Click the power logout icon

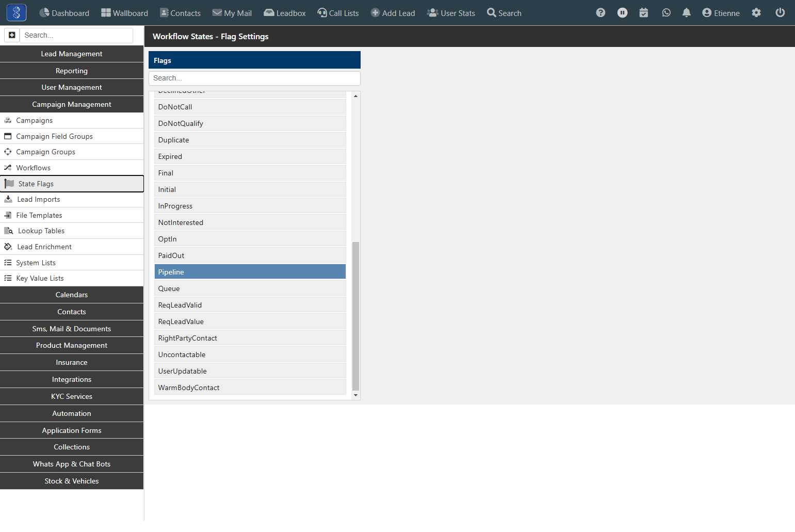[780, 13]
